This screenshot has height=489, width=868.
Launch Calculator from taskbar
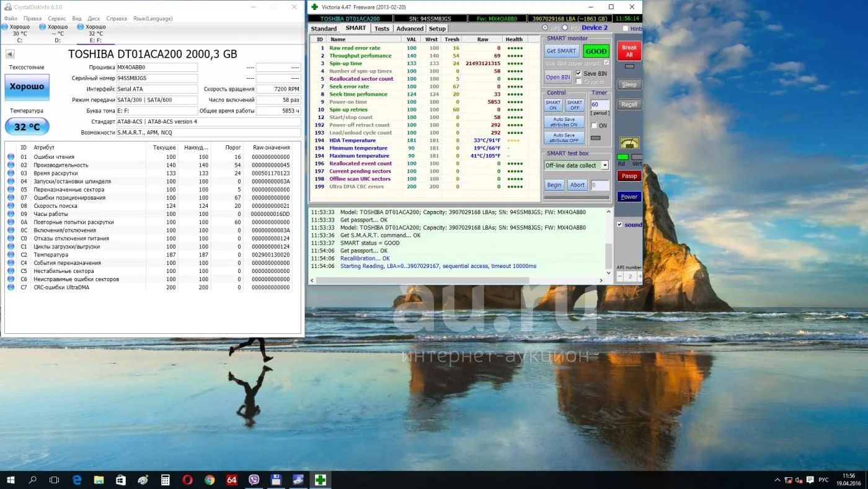[165, 480]
